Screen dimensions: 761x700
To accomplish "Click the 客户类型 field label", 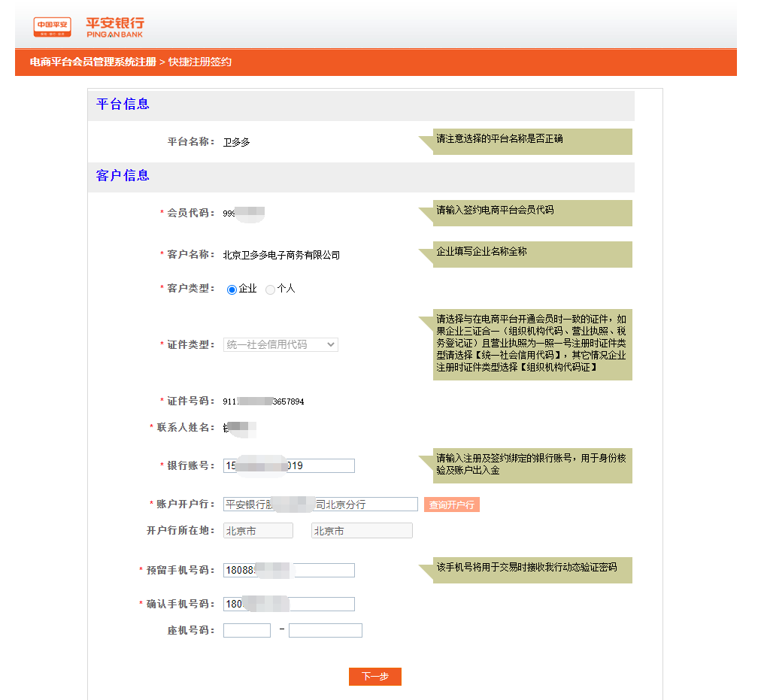I will pos(191,289).
